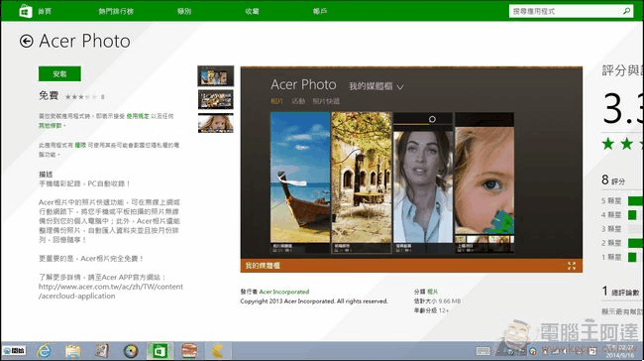The height and width of the screenshot is (361, 644).
Task: Click the beach boat photo in preview
Action: click(300, 182)
